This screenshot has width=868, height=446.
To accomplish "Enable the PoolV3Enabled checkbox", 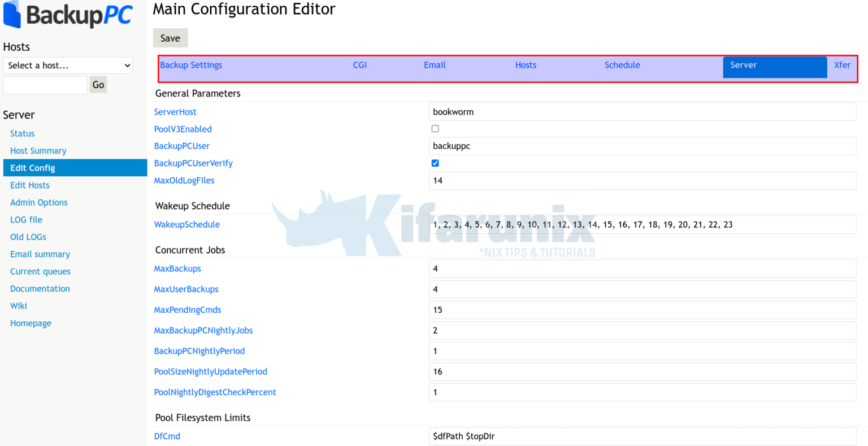I will click(435, 129).
